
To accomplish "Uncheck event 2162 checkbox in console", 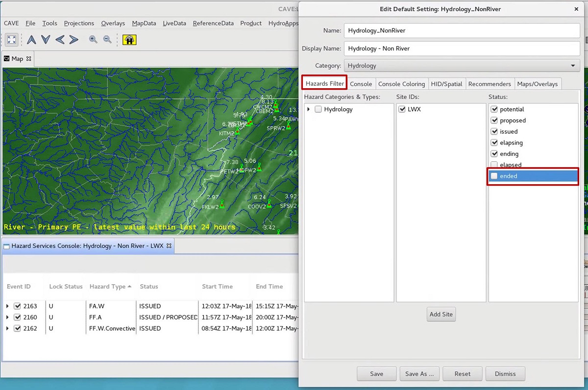I will (x=18, y=328).
